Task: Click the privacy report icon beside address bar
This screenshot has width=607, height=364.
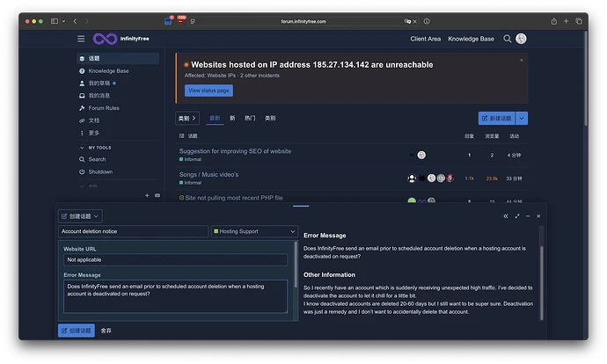Action: [427, 21]
